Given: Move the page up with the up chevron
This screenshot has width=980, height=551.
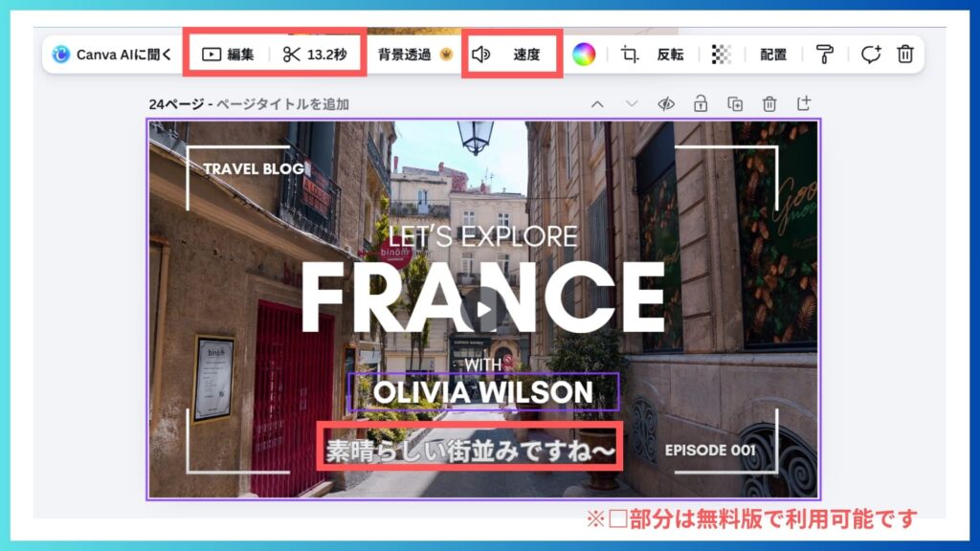Looking at the screenshot, I should click(x=597, y=103).
